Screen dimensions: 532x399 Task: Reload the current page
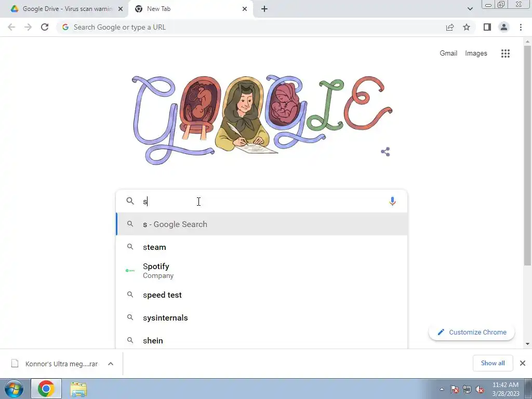tap(45, 27)
